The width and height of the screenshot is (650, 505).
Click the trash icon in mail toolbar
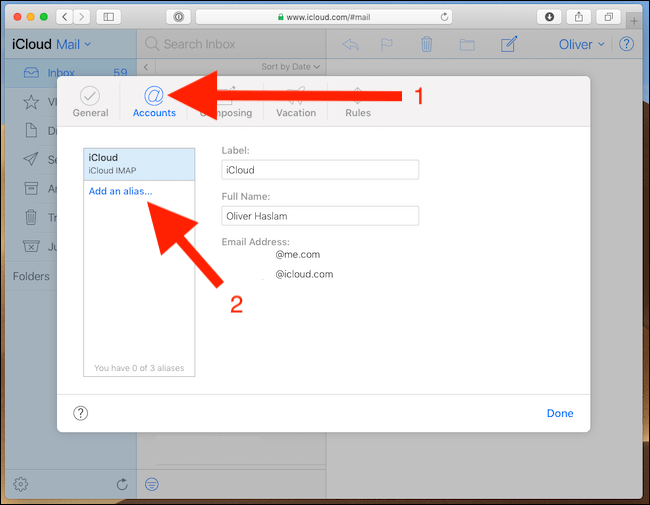(427, 44)
